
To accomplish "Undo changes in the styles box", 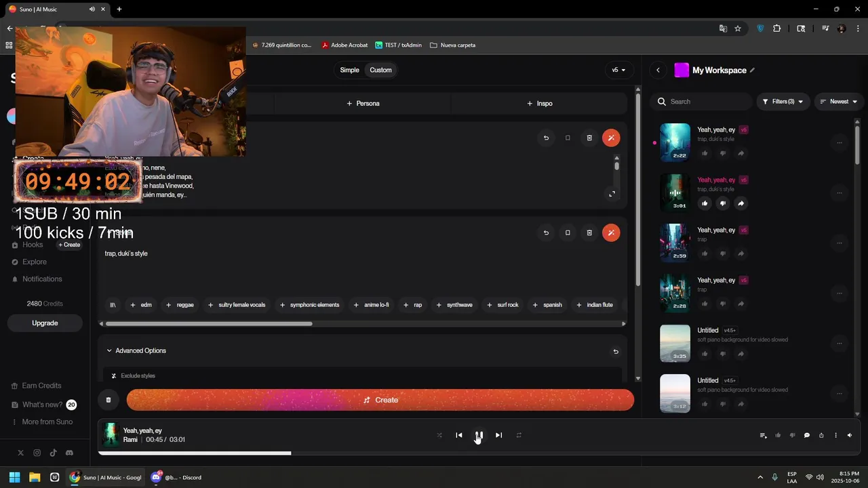I will pos(546,232).
